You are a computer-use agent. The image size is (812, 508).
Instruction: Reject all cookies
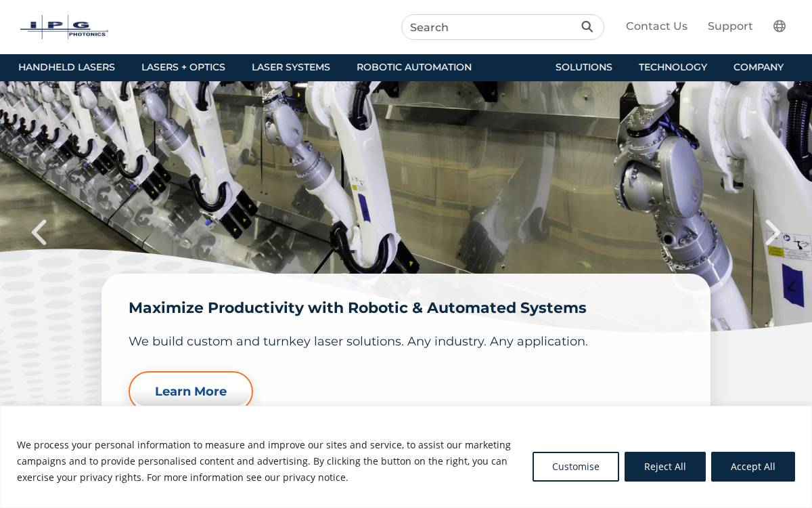(665, 467)
